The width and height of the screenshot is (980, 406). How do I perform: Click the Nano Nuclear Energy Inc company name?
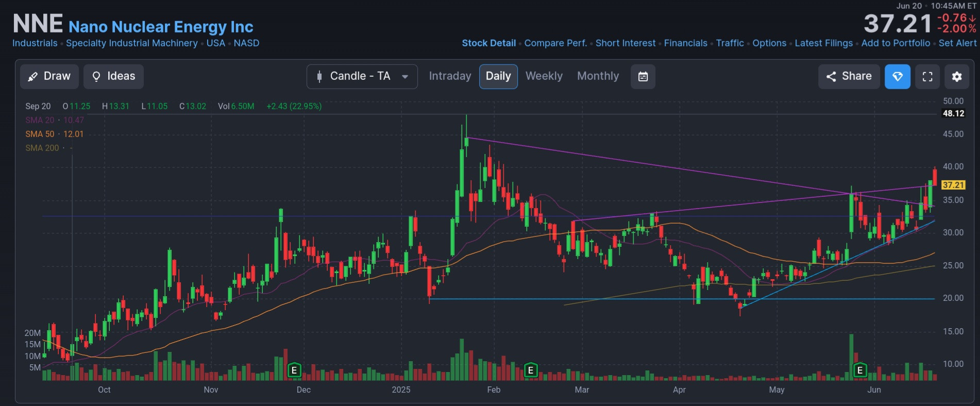click(x=161, y=27)
